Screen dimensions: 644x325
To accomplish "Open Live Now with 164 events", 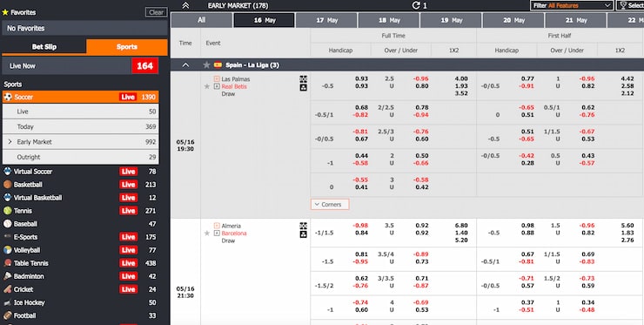I will 80,66.
